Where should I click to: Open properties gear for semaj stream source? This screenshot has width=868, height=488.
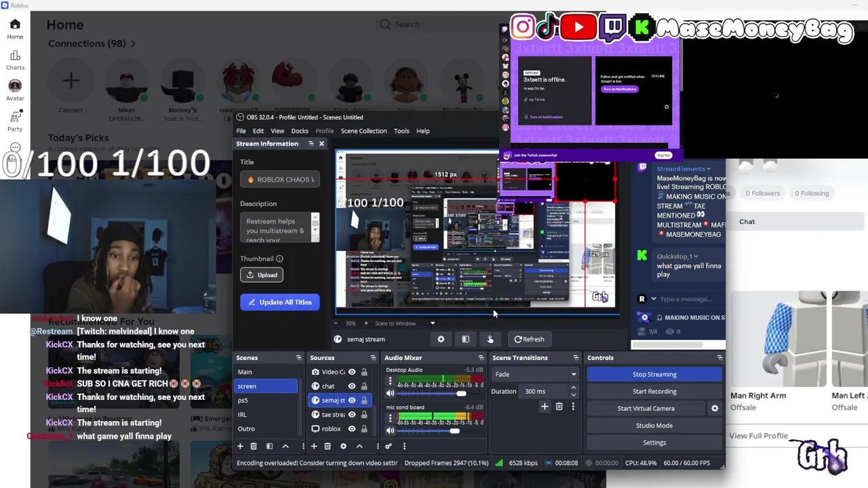[x=441, y=339]
